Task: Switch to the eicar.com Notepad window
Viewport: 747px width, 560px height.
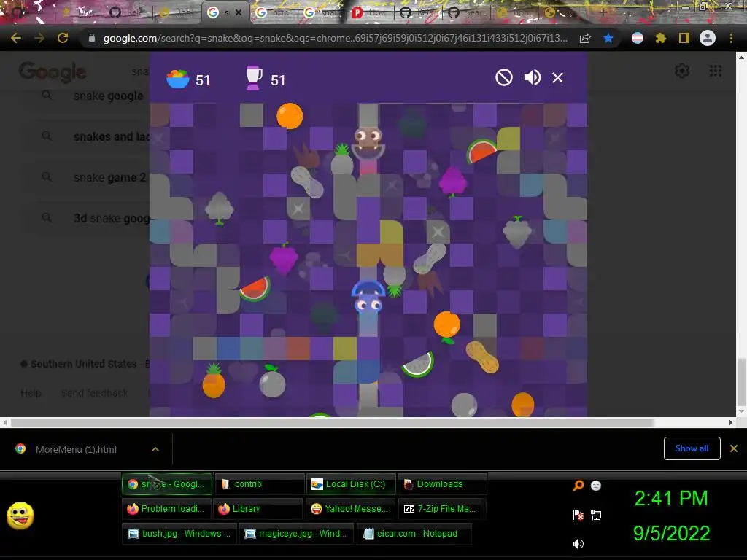Action: 414,533
